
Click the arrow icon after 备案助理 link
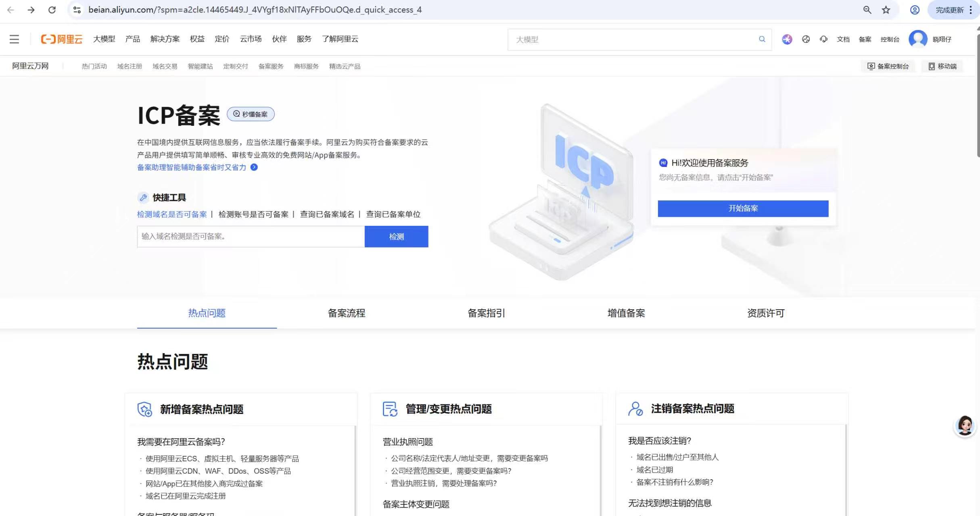(254, 167)
